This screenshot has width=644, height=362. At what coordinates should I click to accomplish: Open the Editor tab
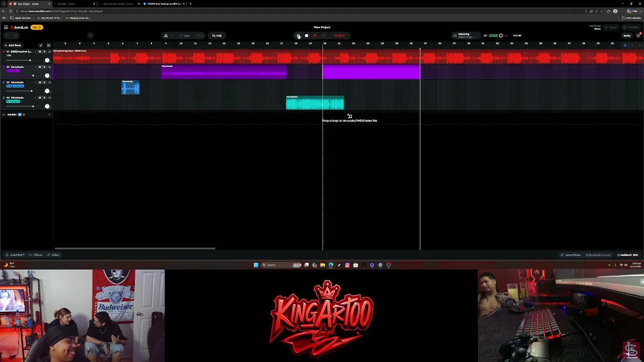(x=54, y=255)
